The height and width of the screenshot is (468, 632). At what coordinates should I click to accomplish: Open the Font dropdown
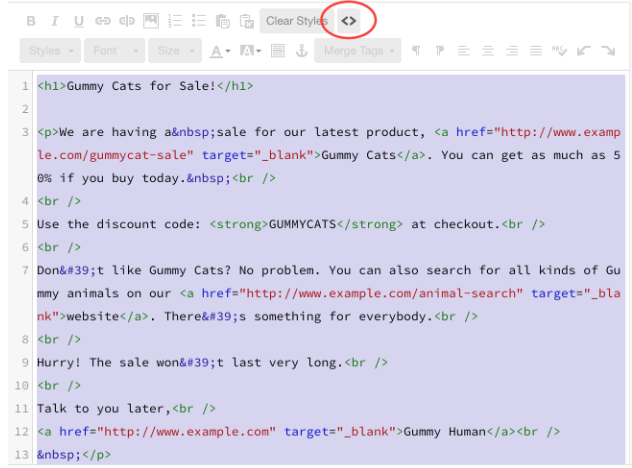coord(114,51)
